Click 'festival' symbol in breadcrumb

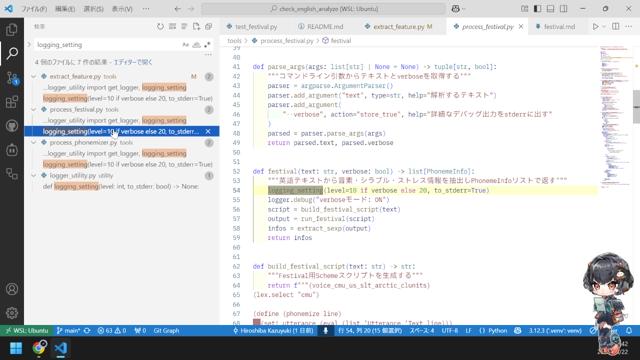[341, 41]
